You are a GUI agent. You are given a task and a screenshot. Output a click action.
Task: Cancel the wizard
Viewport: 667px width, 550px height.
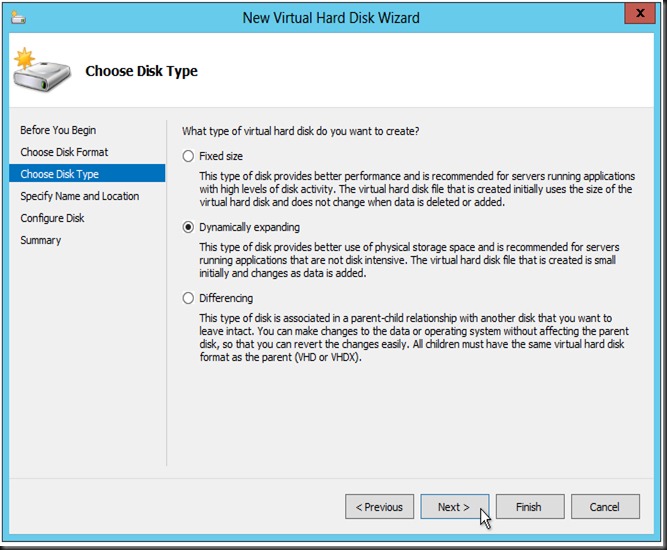coord(604,507)
